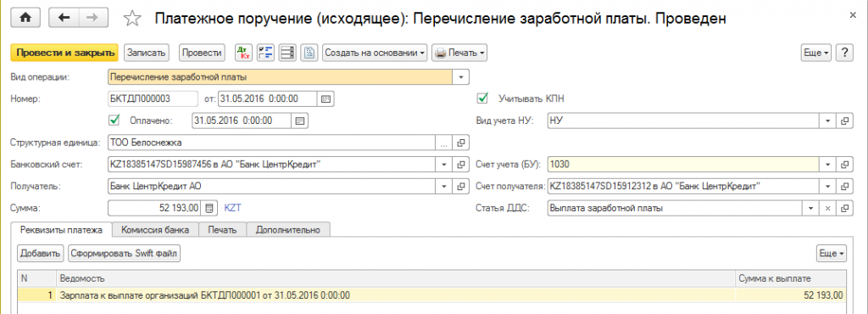This screenshot has width=868, height=314.
Task: Click N column header
Action: [36, 278]
